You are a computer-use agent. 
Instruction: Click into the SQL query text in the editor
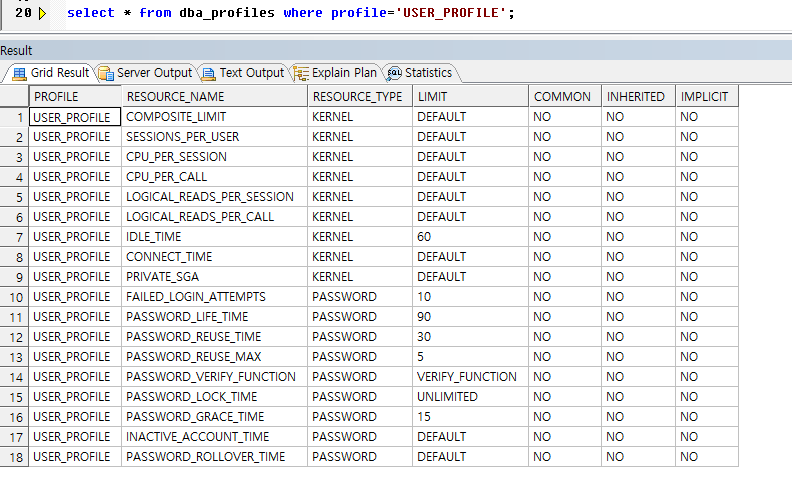click(290, 14)
